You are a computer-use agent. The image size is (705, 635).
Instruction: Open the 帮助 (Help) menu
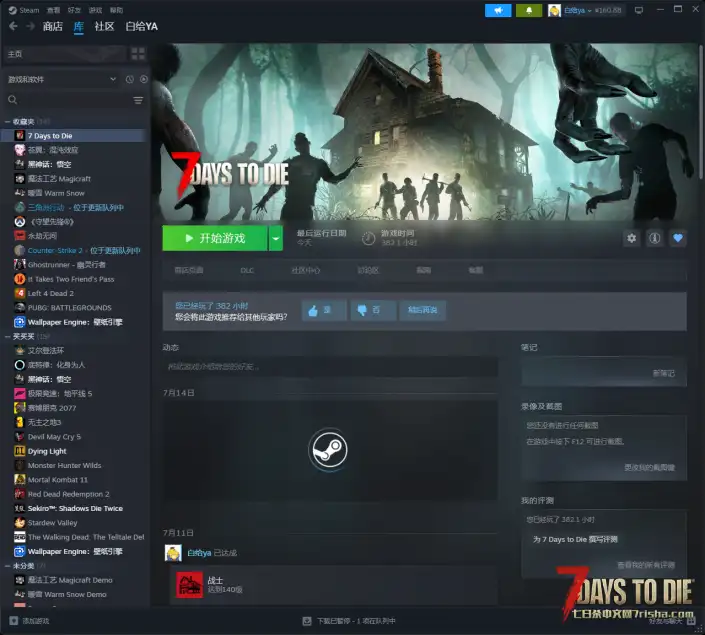pyautogui.click(x=116, y=10)
